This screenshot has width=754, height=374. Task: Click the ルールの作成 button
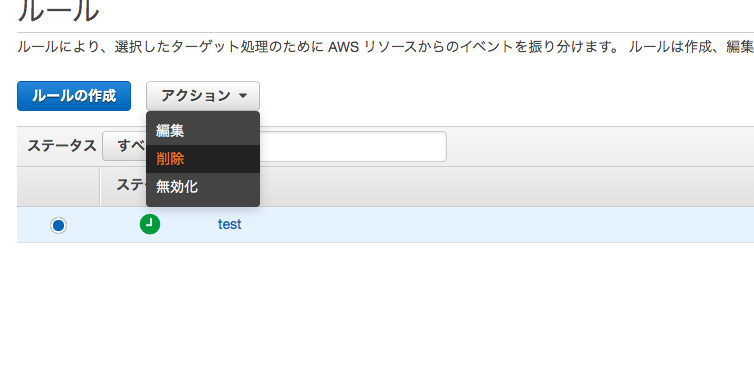(x=74, y=96)
